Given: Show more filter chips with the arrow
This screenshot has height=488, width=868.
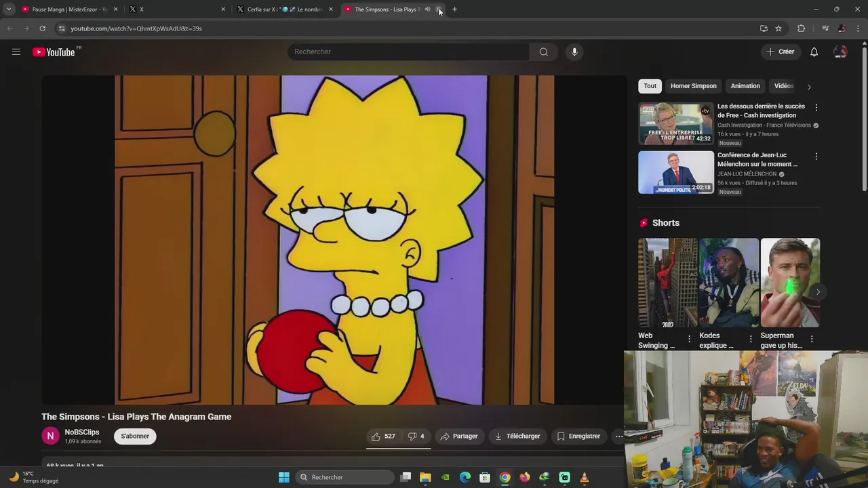Looking at the screenshot, I should [x=808, y=87].
